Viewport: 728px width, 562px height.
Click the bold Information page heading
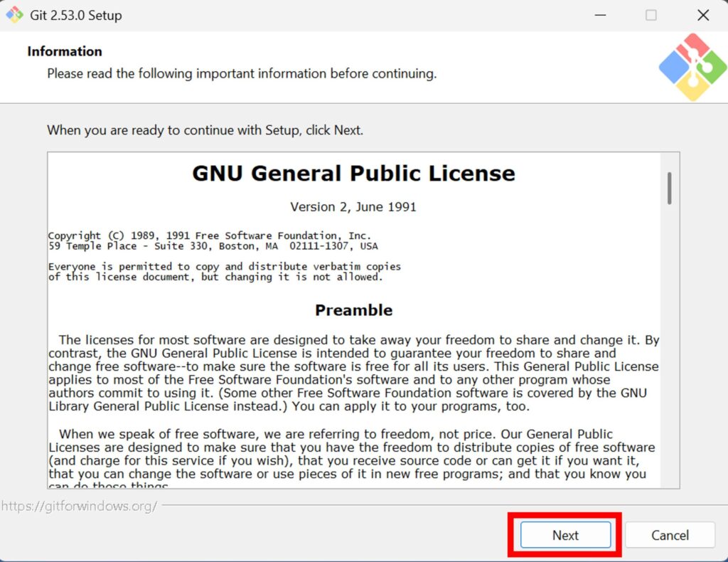click(x=65, y=51)
